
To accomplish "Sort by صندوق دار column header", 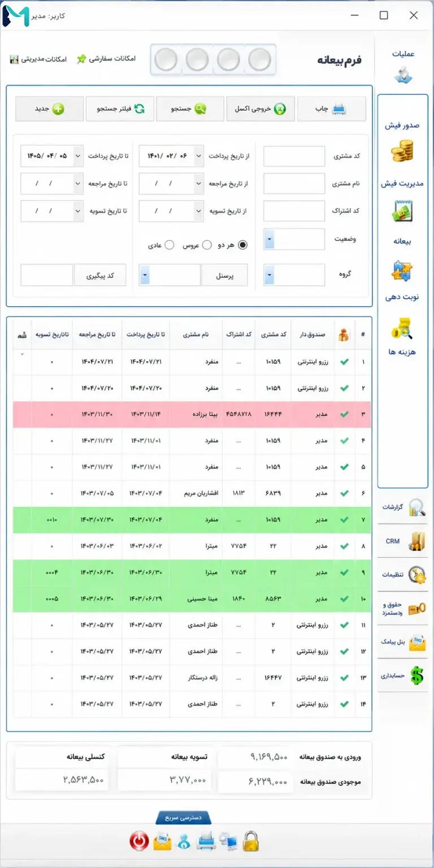I will [x=313, y=335].
